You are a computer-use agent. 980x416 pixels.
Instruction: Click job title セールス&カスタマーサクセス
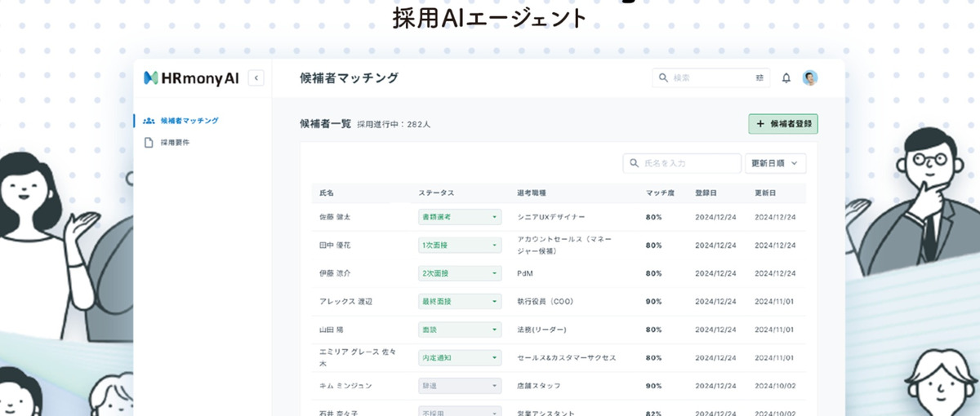click(x=567, y=357)
